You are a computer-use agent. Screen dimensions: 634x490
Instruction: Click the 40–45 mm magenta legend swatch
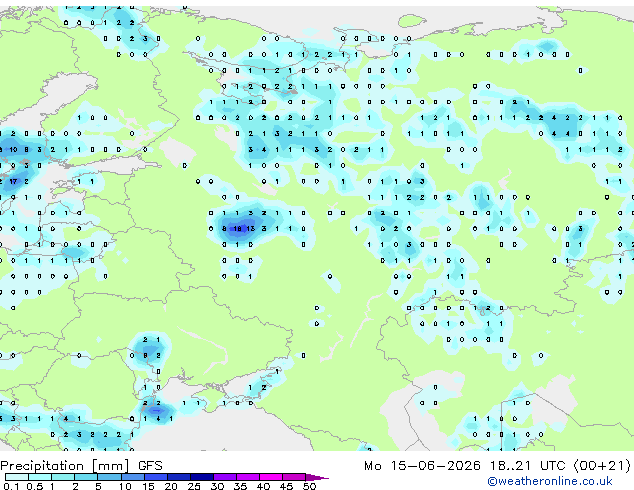pos(271,477)
